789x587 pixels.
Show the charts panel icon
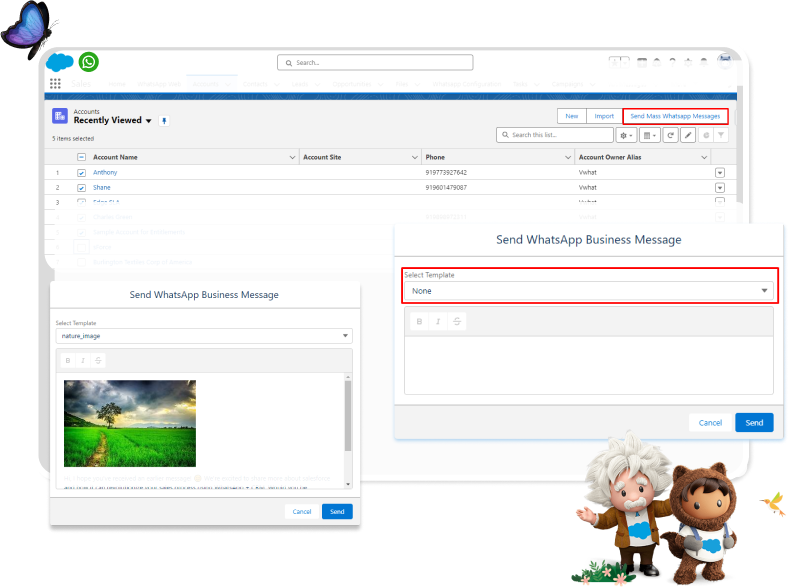point(706,135)
